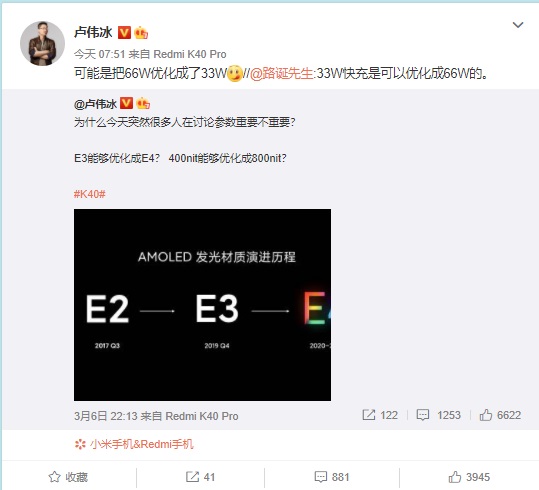Image resolution: width=539 pixels, height=490 pixels.
Task: Open 卢伟冰's profile avatar photo
Action: (x=43, y=43)
